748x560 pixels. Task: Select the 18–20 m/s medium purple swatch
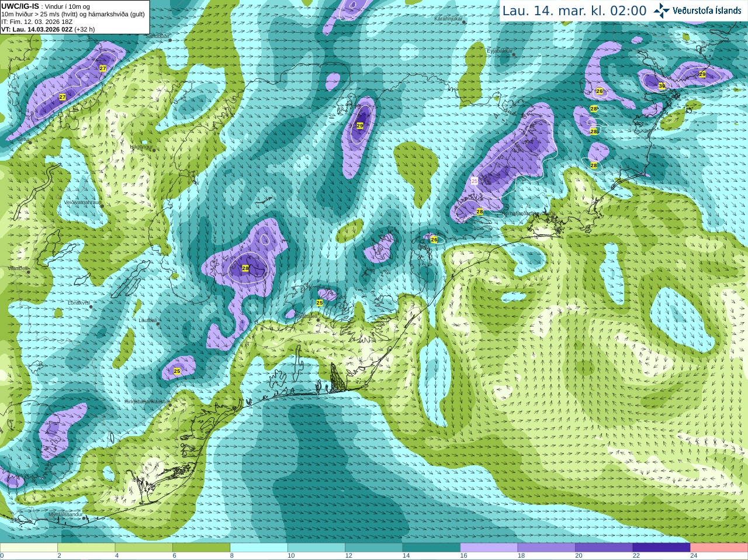tap(547, 548)
